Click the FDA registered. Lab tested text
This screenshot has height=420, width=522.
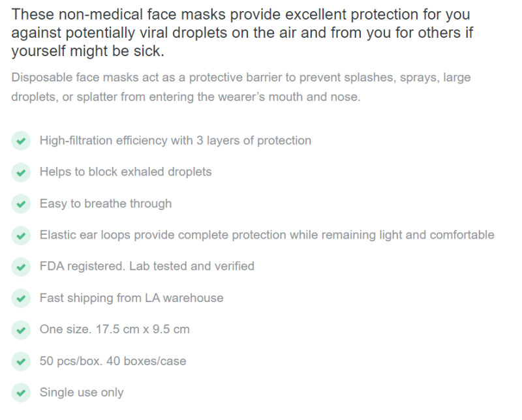click(147, 266)
